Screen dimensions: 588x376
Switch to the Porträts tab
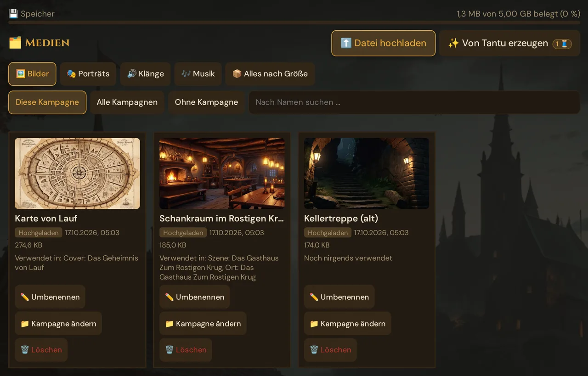pyautogui.click(x=88, y=74)
